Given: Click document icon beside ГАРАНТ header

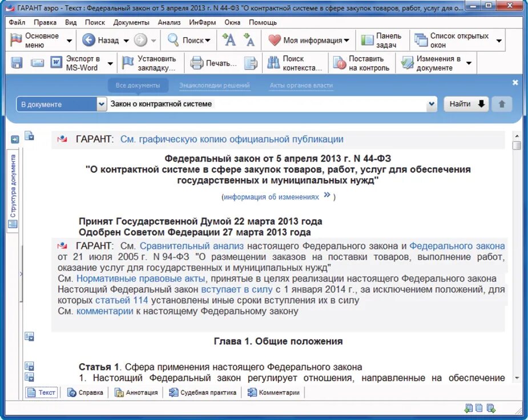Looking at the screenshot, I should click(29, 136).
